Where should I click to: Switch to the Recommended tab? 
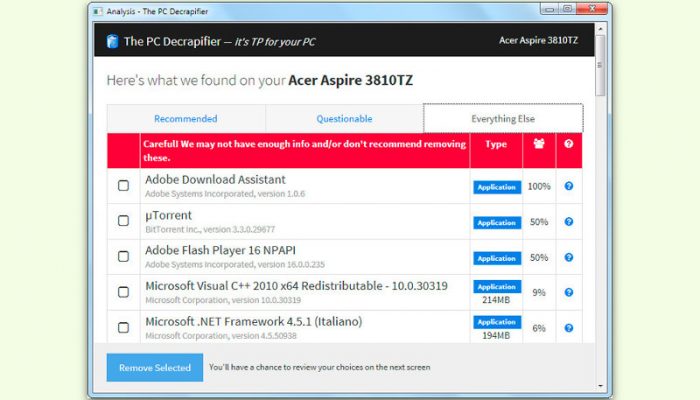pyautogui.click(x=186, y=119)
